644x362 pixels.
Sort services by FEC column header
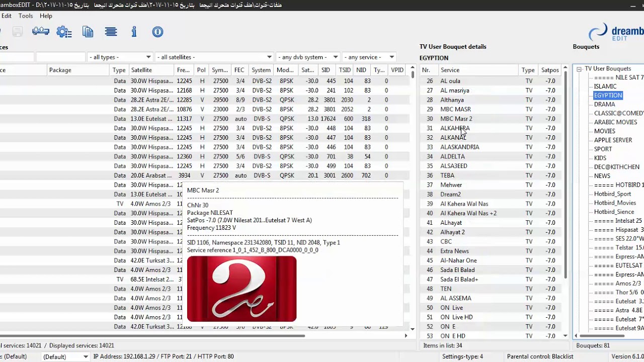(239, 70)
